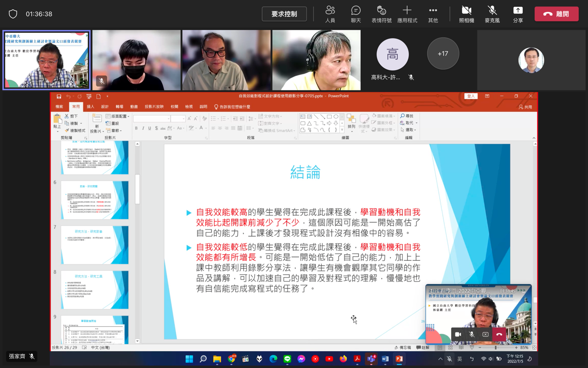Click the Find command in Editing group

pyautogui.click(x=407, y=116)
